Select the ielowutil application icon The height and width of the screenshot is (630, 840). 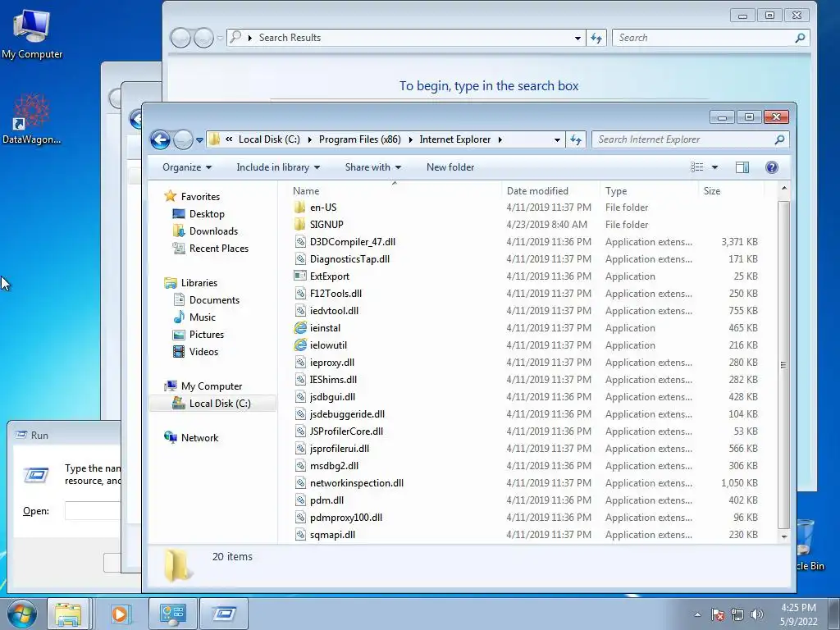(300, 345)
